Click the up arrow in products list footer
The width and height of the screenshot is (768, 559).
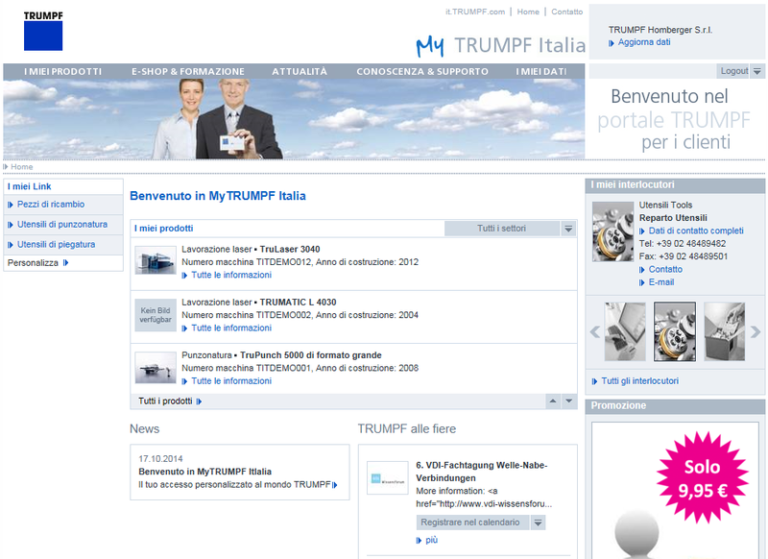tap(553, 401)
